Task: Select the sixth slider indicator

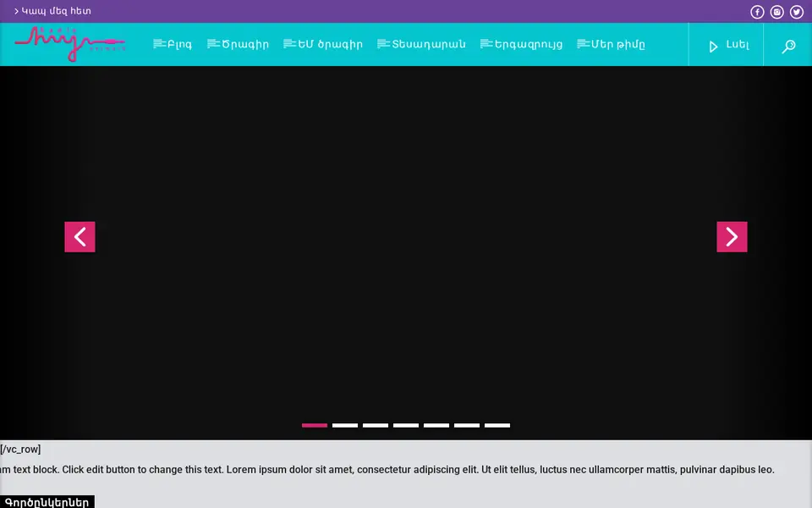Action: tap(467, 426)
